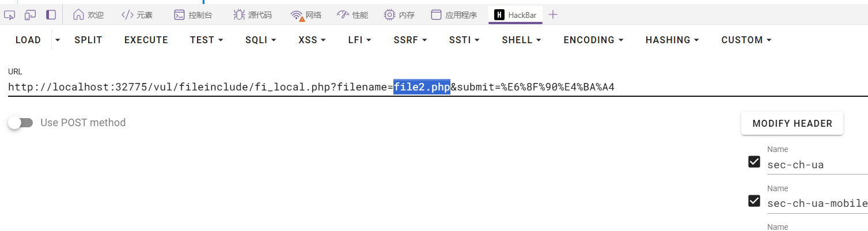The height and width of the screenshot is (231, 868).
Task: Open the ENCODING dropdown
Action: [593, 40]
